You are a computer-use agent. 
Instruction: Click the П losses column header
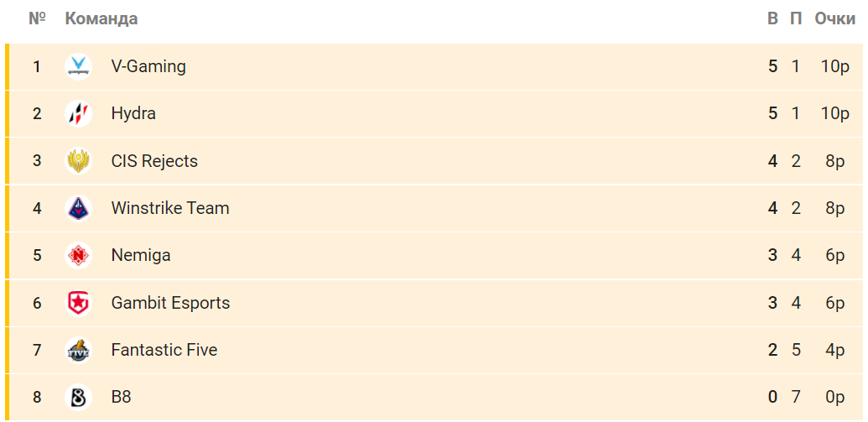796,18
